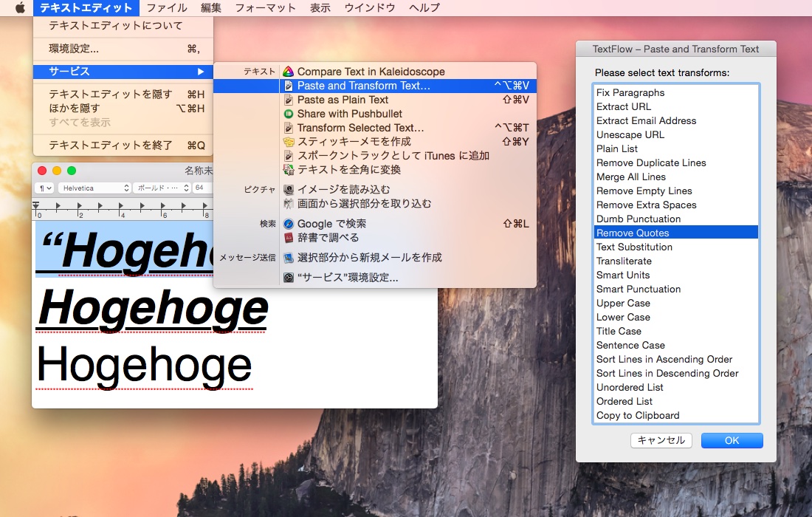Select Merge All Lines transform
812x517 pixels.
pos(675,177)
